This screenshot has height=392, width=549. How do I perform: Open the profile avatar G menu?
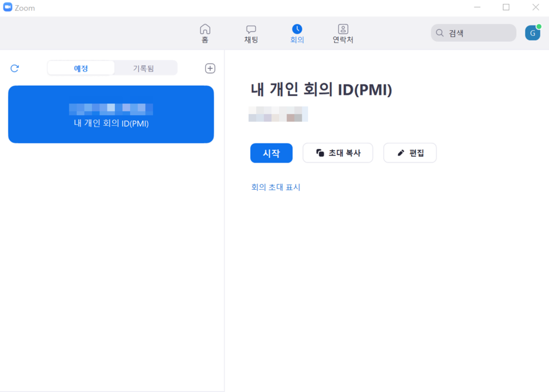pos(533,33)
